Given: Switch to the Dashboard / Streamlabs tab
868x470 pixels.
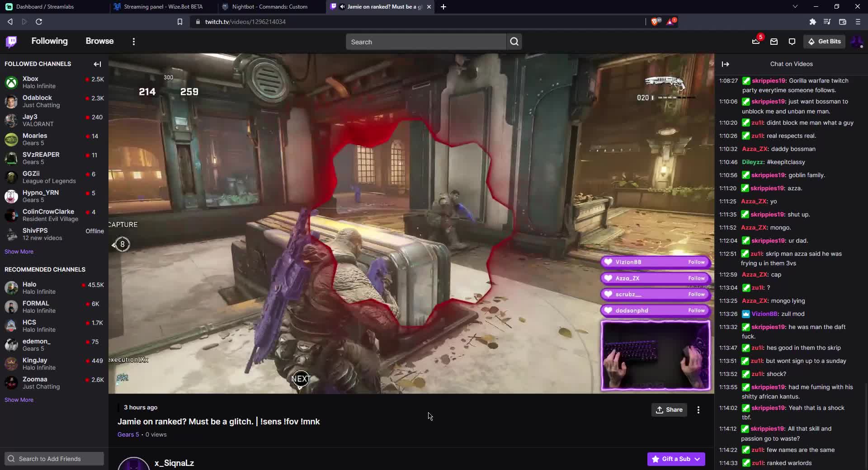Looking at the screenshot, I should [x=45, y=7].
